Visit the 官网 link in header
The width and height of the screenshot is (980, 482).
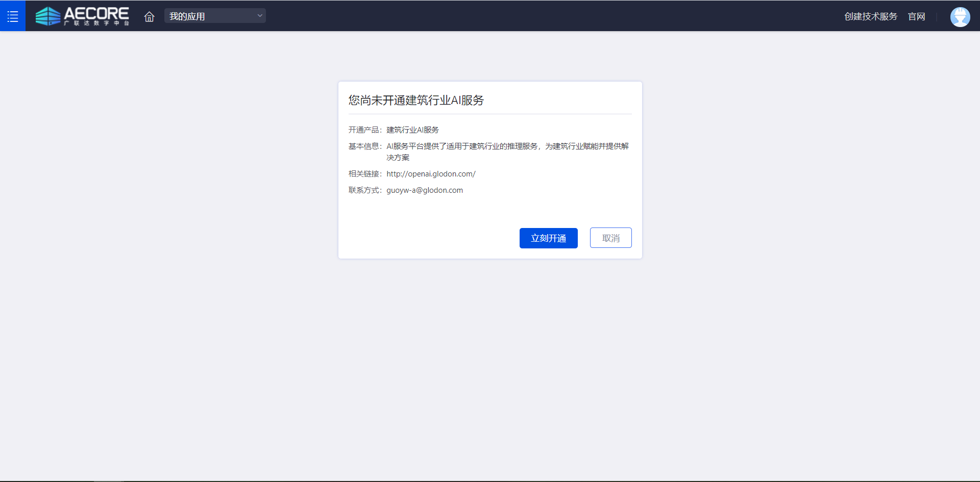click(916, 17)
